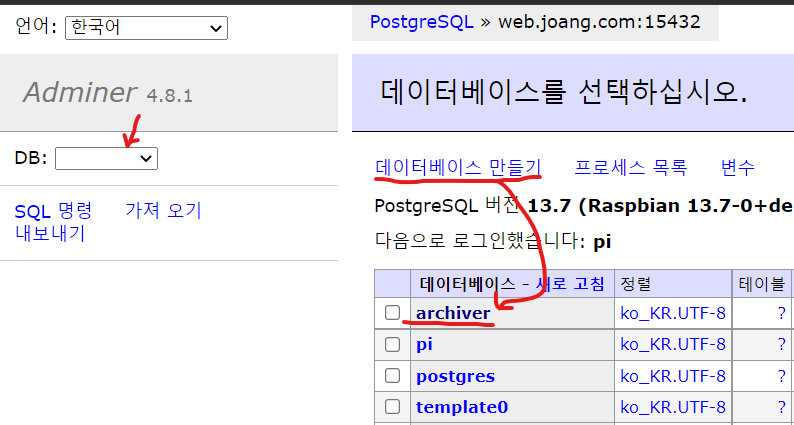Click the 내보내기 export link
Image resolution: width=794 pixels, height=425 pixels.
[50, 234]
